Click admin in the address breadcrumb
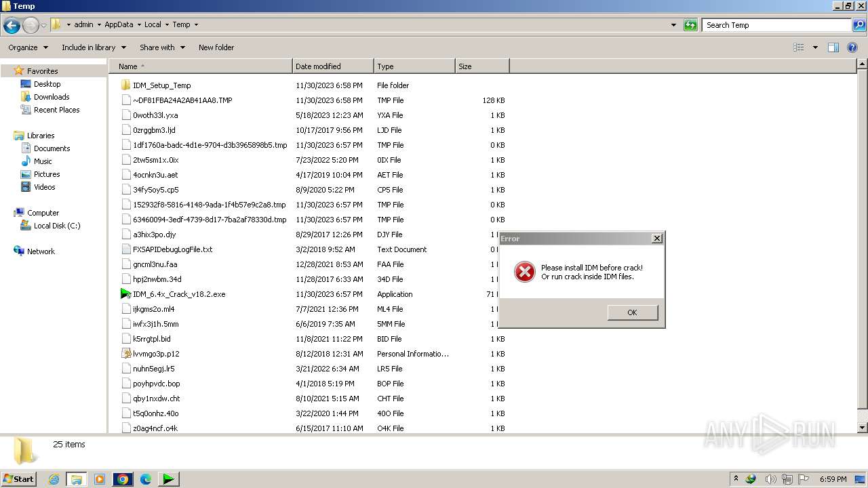This screenshot has width=868, height=488. coord(83,25)
